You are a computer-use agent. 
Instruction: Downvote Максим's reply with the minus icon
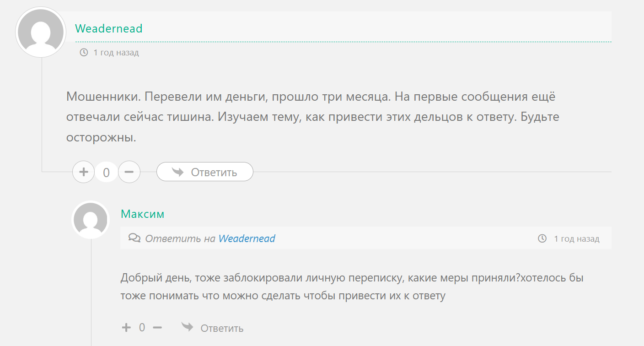(x=157, y=328)
